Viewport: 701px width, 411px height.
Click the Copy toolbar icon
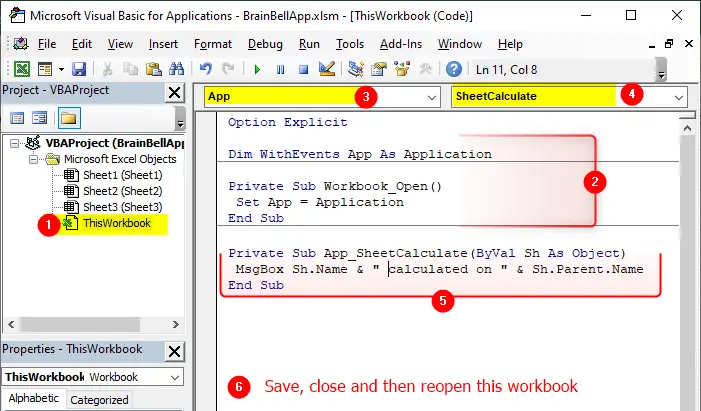(130, 69)
